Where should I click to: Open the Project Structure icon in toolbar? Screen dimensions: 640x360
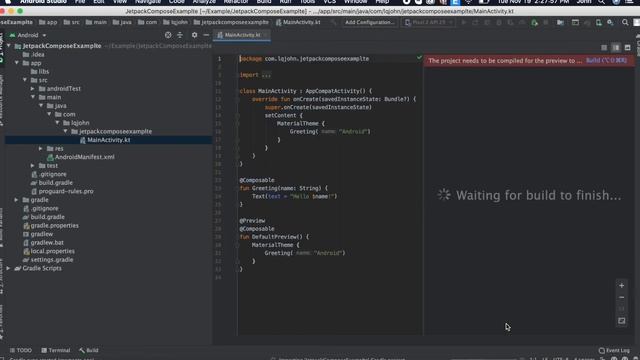[560, 22]
